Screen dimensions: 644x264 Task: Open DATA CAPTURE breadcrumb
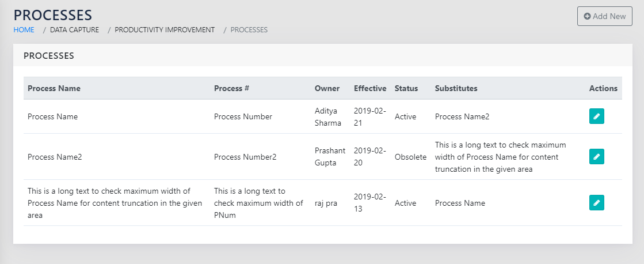coord(74,29)
